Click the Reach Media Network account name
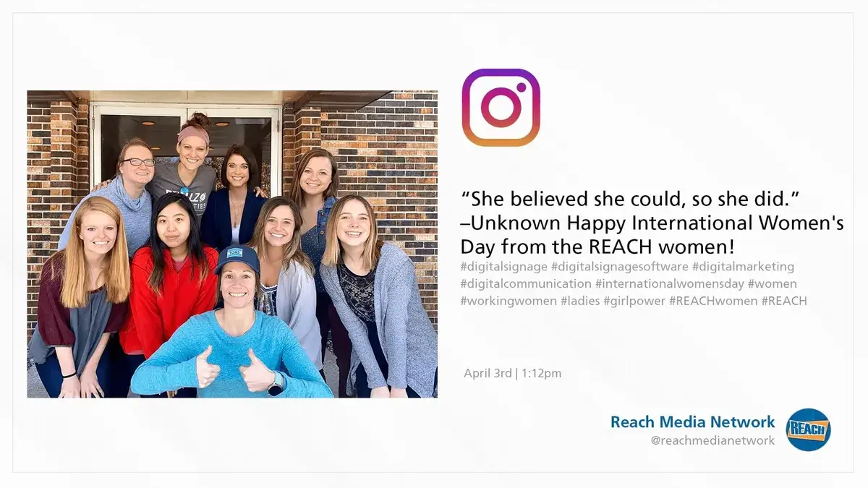 [692, 422]
